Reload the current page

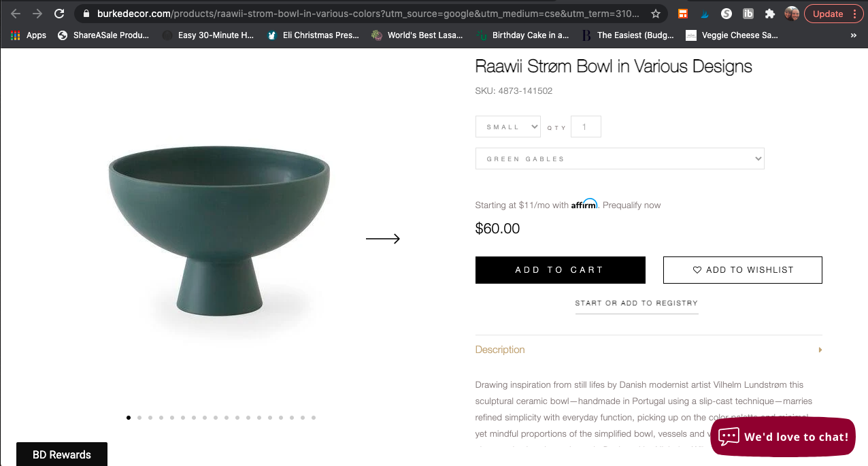pyautogui.click(x=60, y=13)
